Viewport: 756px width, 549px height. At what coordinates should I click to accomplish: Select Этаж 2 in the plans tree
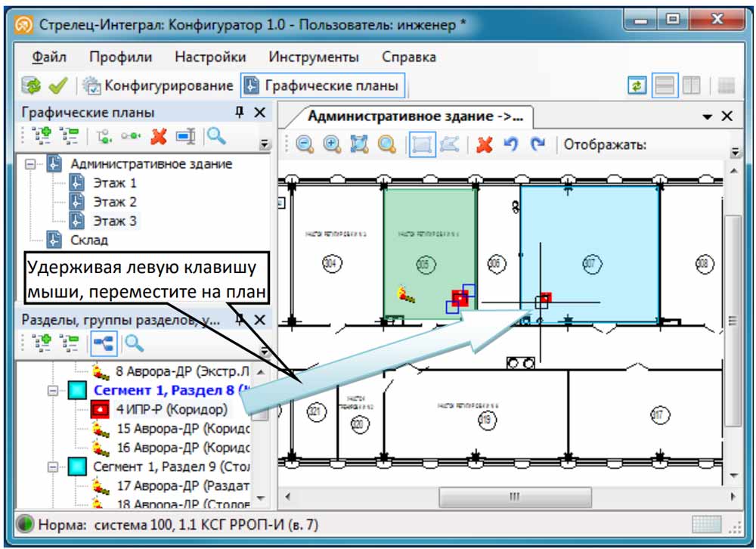(x=115, y=202)
